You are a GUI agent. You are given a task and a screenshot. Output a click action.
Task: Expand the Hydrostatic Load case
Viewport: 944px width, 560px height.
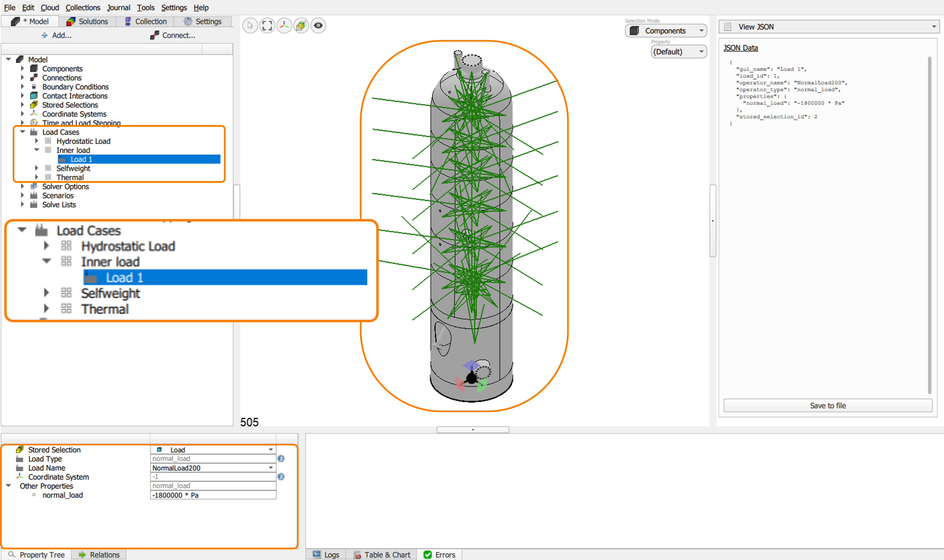pyautogui.click(x=37, y=141)
